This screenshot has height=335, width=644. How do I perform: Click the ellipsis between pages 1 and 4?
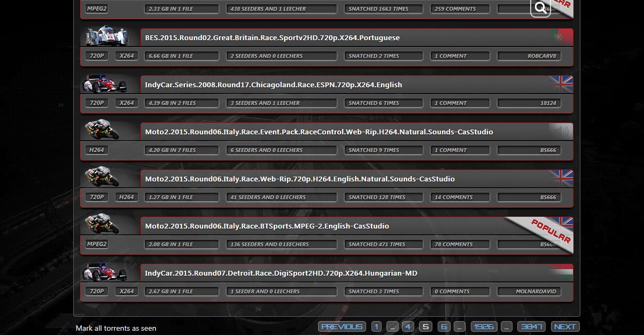click(x=392, y=326)
